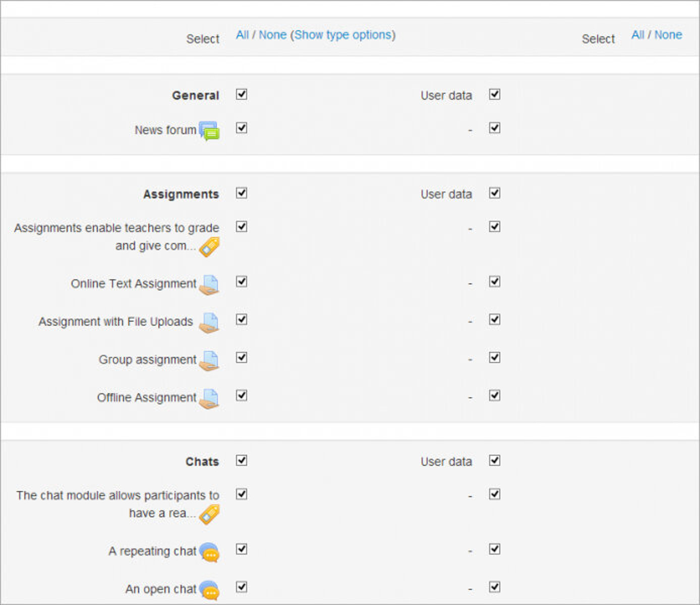The height and width of the screenshot is (605, 700).
Task: Click the Online Text Assignment icon
Action: pos(209,285)
